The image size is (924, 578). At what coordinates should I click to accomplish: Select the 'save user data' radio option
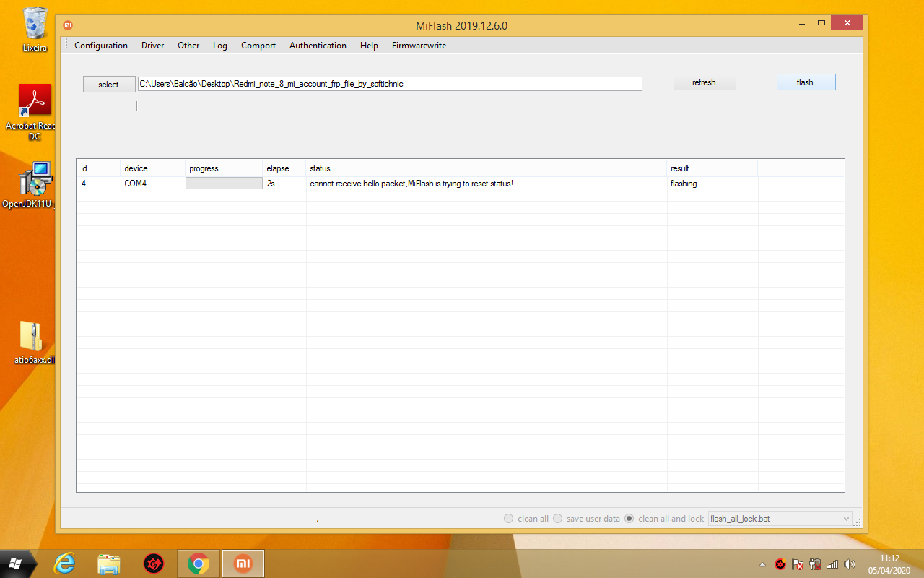click(558, 519)
